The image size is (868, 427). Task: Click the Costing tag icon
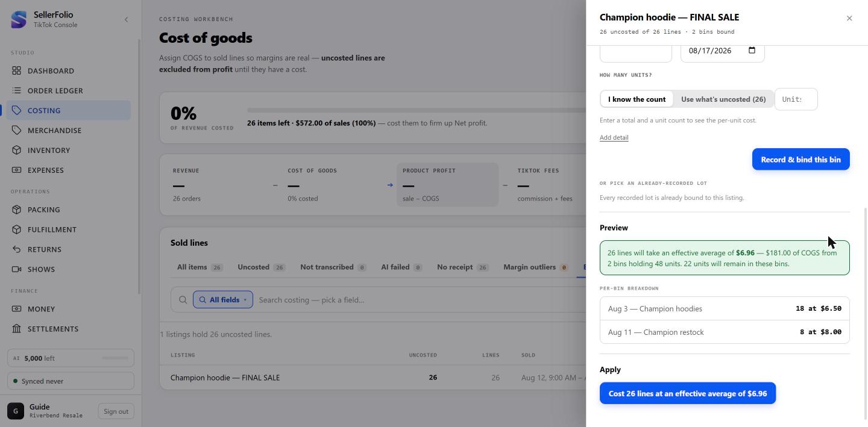click(16, 110)
